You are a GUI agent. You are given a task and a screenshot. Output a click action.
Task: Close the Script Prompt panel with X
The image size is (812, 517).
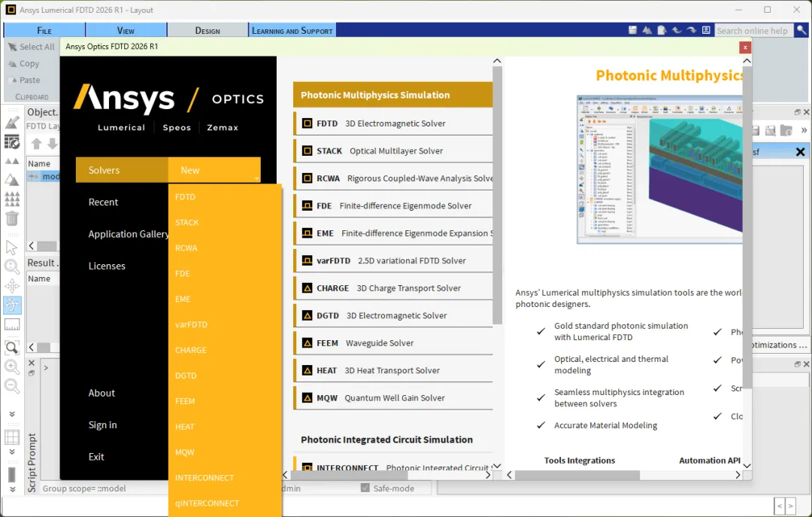(x=31, y=363)
